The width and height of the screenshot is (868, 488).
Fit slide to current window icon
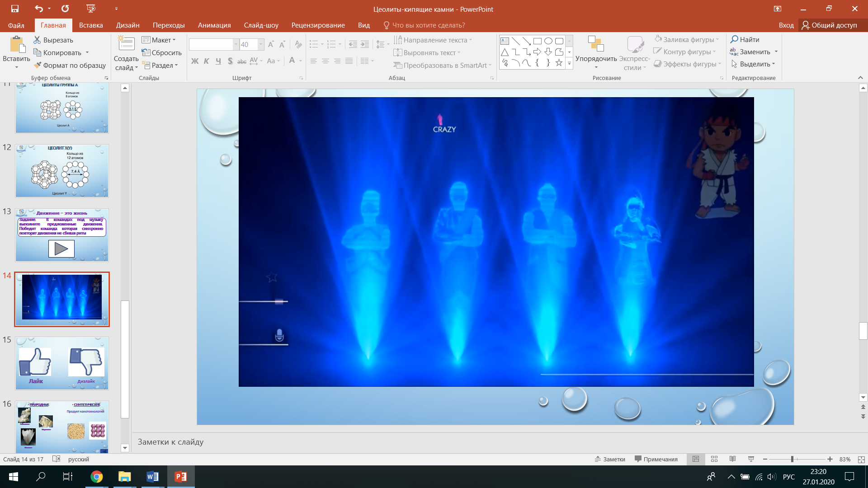pos(861,459)
